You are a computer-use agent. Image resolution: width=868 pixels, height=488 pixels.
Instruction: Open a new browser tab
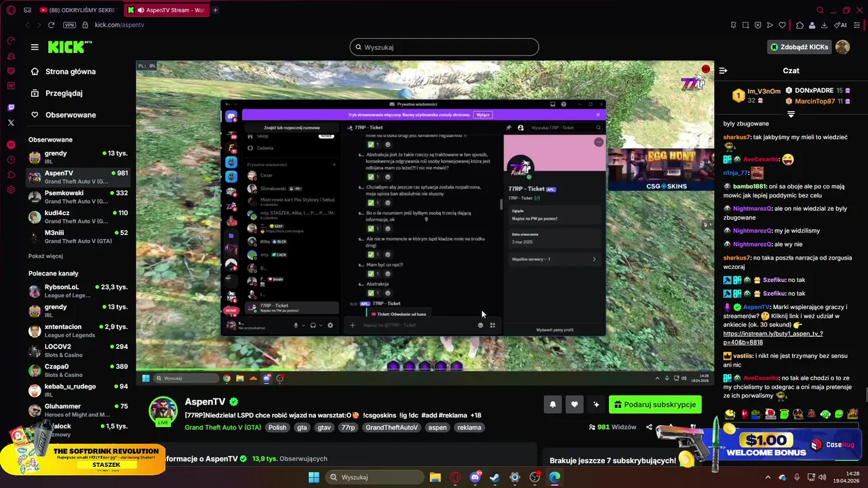(216, 10)
